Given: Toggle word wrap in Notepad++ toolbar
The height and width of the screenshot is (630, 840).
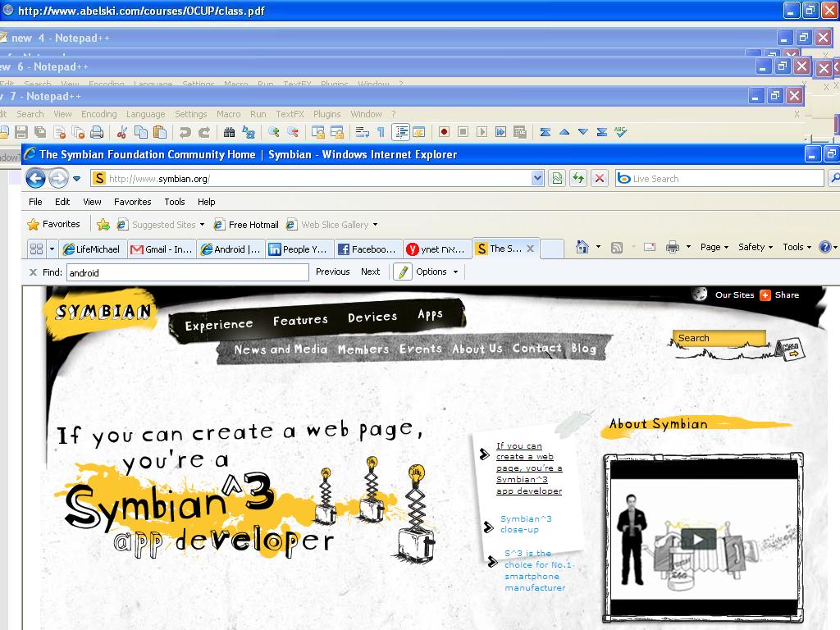Looking at the screenshot, I should [362, 132].
